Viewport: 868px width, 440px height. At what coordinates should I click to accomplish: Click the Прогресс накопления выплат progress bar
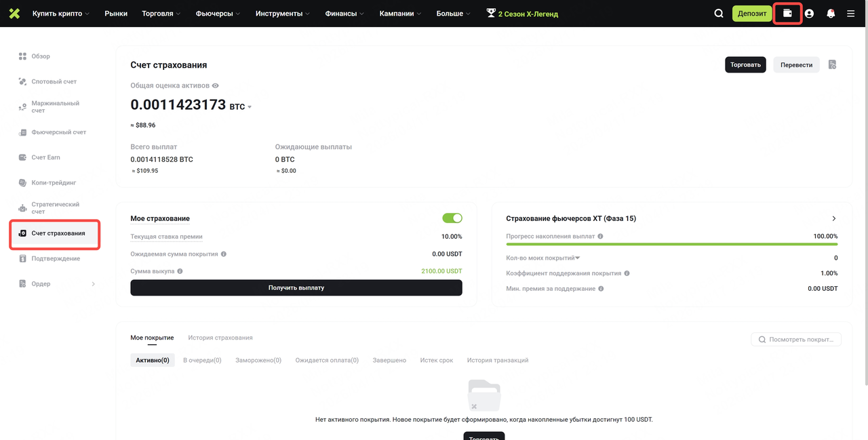pyautogui.click(x=672, y=244)
